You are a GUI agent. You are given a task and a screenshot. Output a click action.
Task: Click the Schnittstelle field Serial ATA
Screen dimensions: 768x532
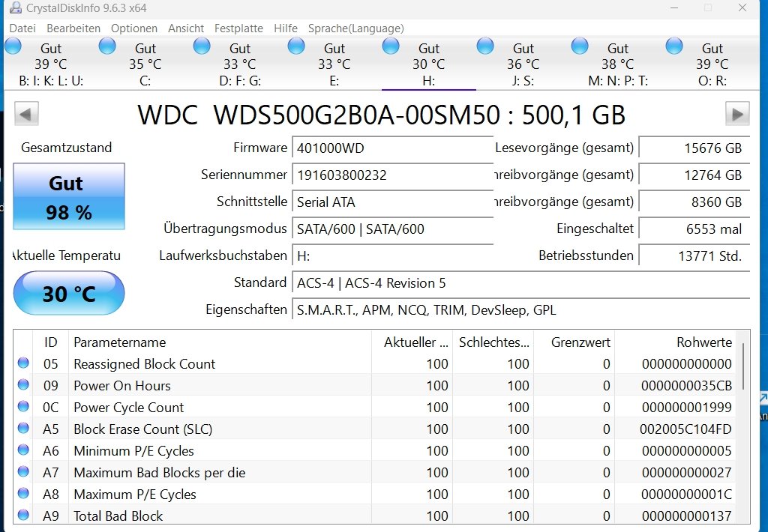(x=392, y=202)
